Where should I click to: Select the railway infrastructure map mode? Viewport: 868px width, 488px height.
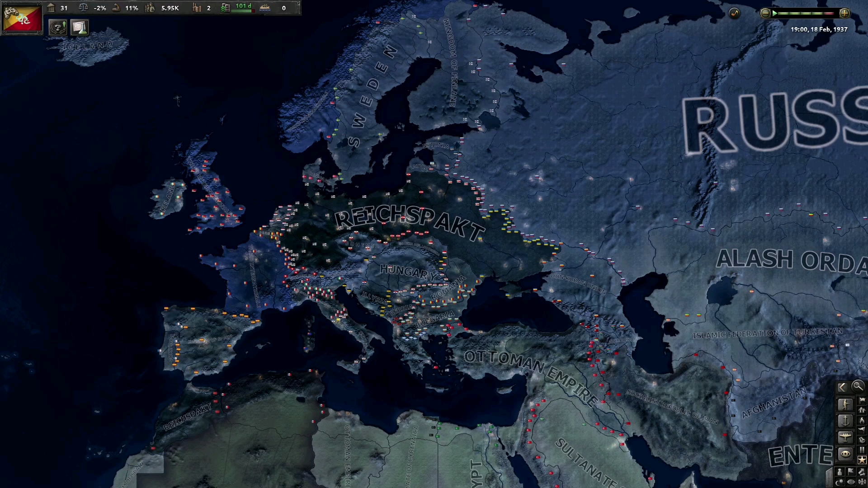[862, 450]
